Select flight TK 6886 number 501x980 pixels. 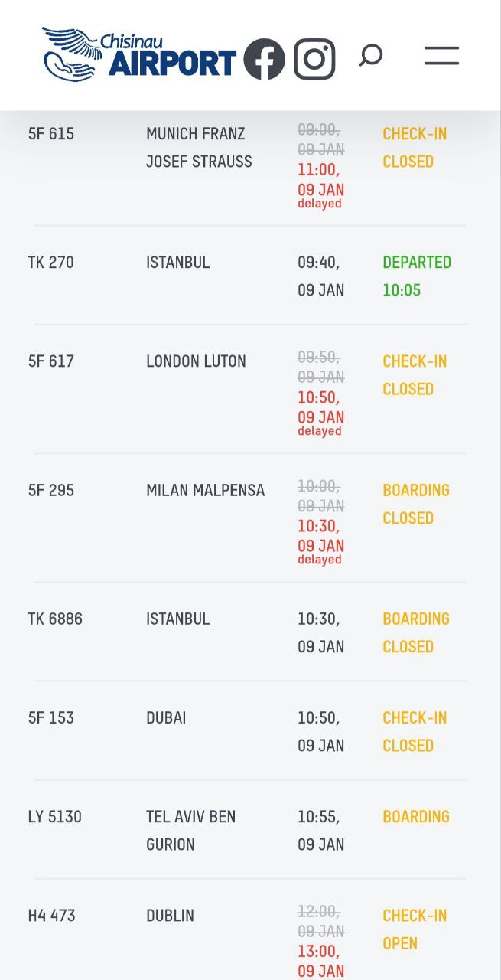click(55, 619)
